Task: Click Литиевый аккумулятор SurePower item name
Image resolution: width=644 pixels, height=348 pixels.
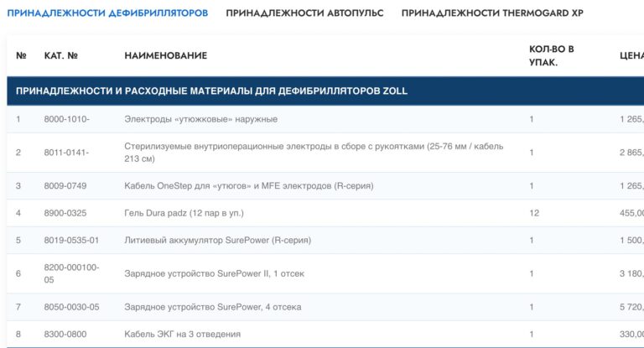Action: [x=218, y=240]
